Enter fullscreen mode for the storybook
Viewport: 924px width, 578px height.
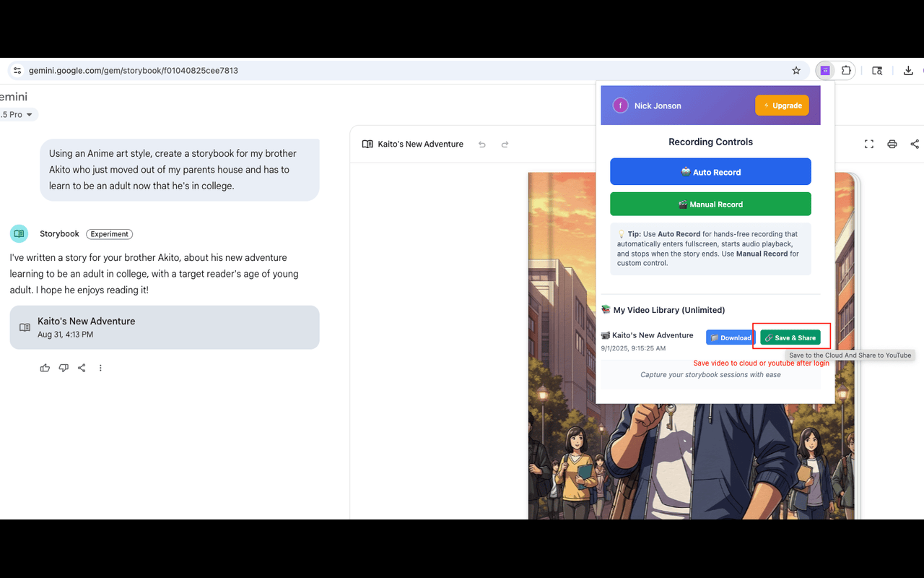(869, 144)
